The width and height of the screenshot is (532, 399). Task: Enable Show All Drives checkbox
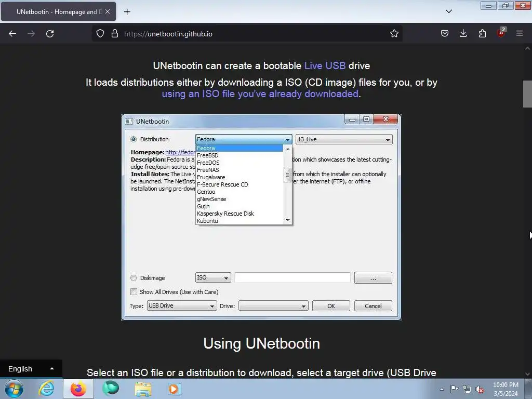134,292
